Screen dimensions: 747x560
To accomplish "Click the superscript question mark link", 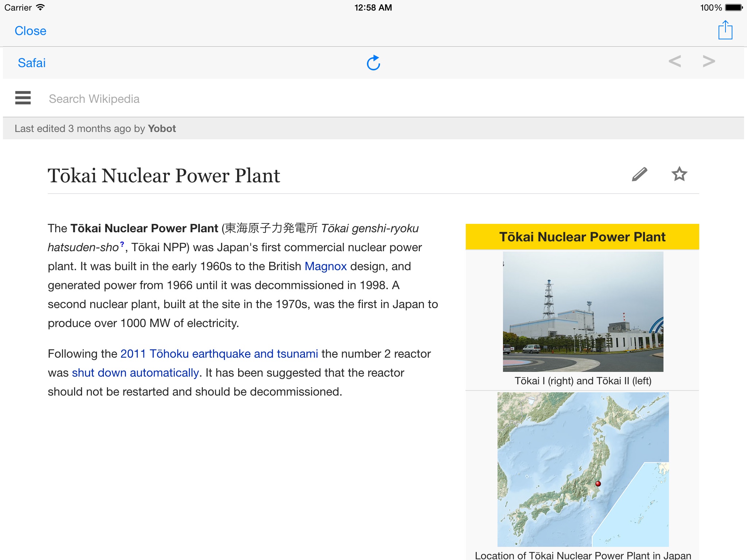I will 122,244.
